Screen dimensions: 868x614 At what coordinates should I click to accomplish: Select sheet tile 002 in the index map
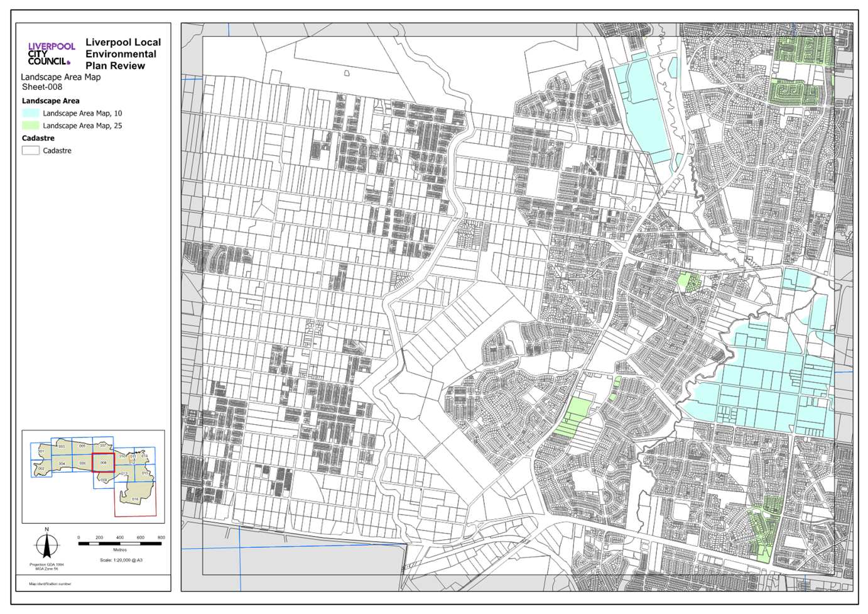tap(41, 469)
